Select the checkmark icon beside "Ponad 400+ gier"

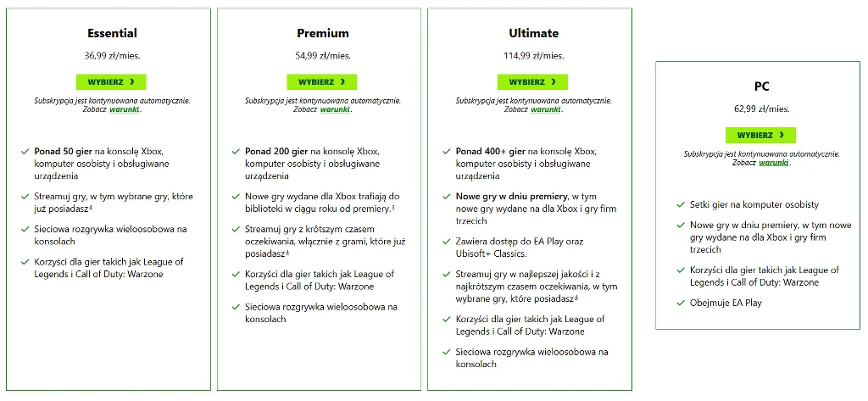tap(447, 152)
